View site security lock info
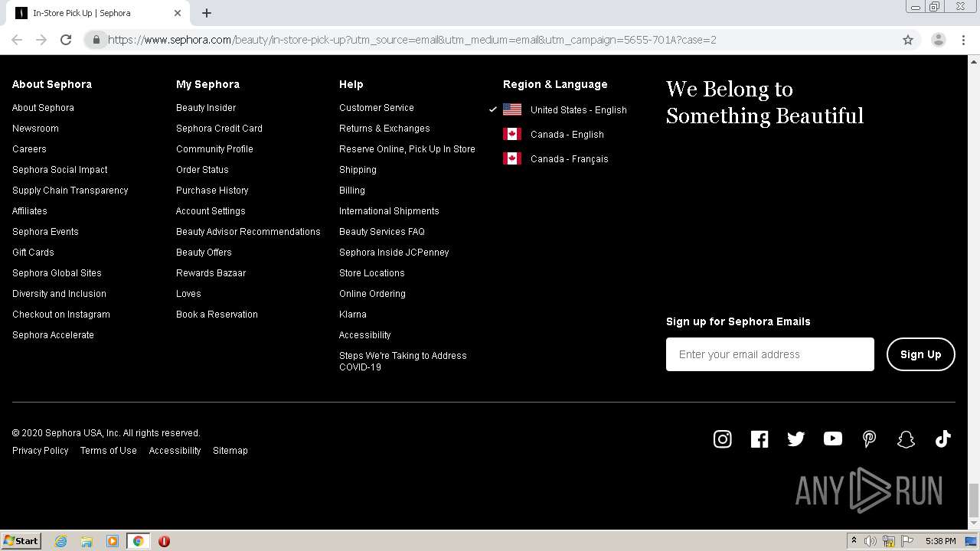 [x=96, y=40]
